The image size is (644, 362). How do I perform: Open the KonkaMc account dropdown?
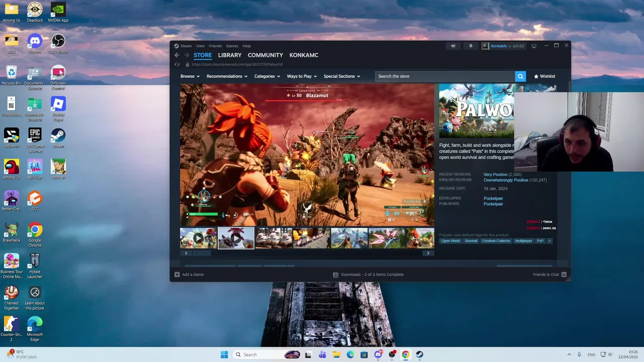(501, 46)
